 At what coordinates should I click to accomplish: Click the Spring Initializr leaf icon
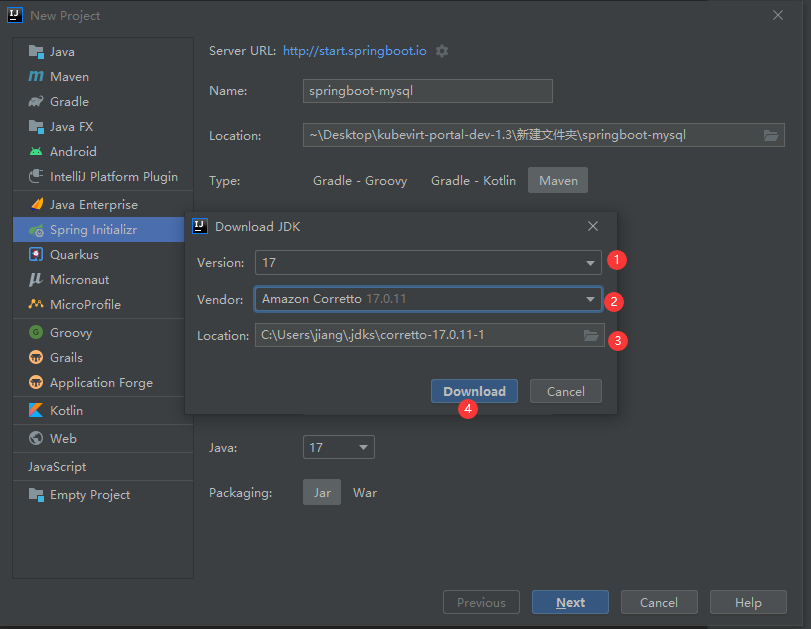(36, 230)
